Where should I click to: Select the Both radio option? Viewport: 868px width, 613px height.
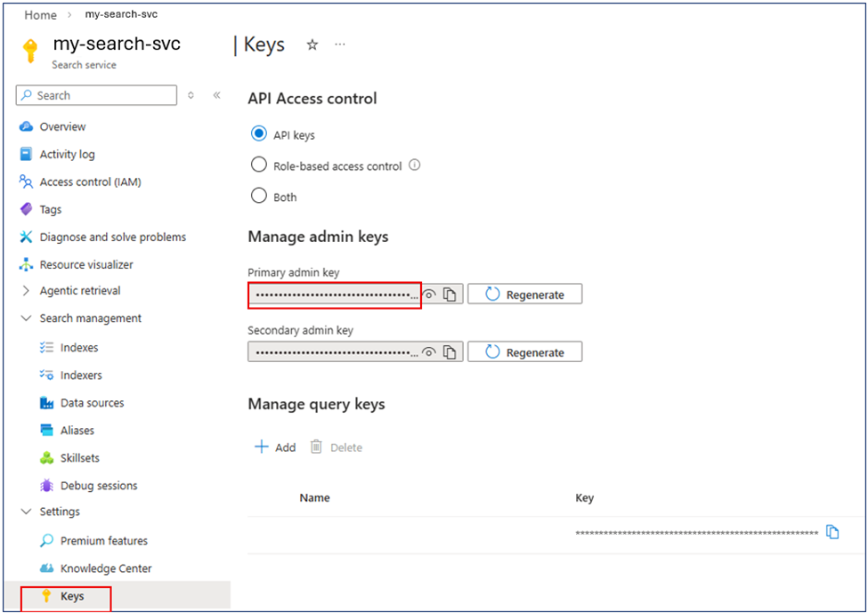click(258, 196)
